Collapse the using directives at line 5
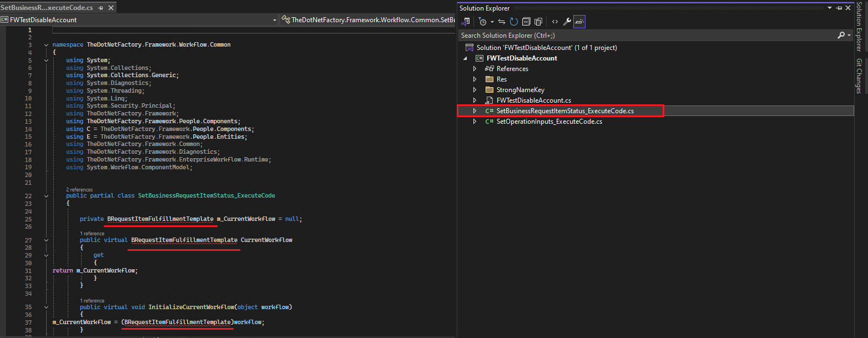Image resolution: width=868 pixels, height=338 pixels. [x=47, y=60]
